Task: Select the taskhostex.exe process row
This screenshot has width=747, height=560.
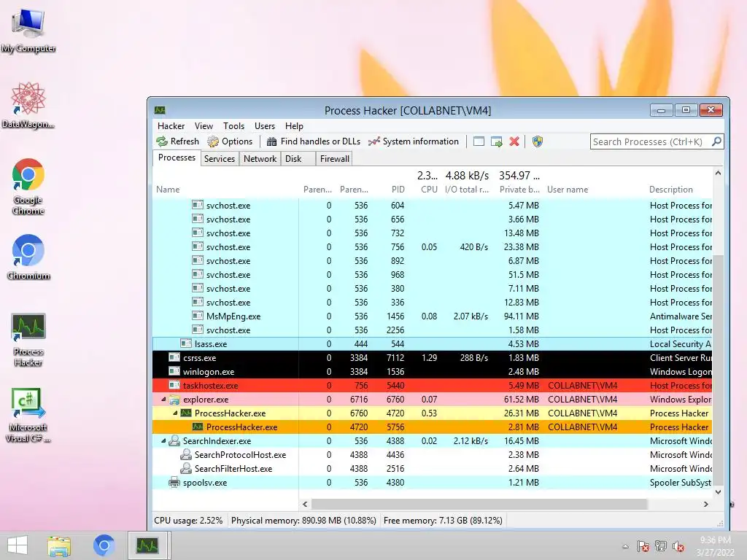Action: (x=432, y=386)
